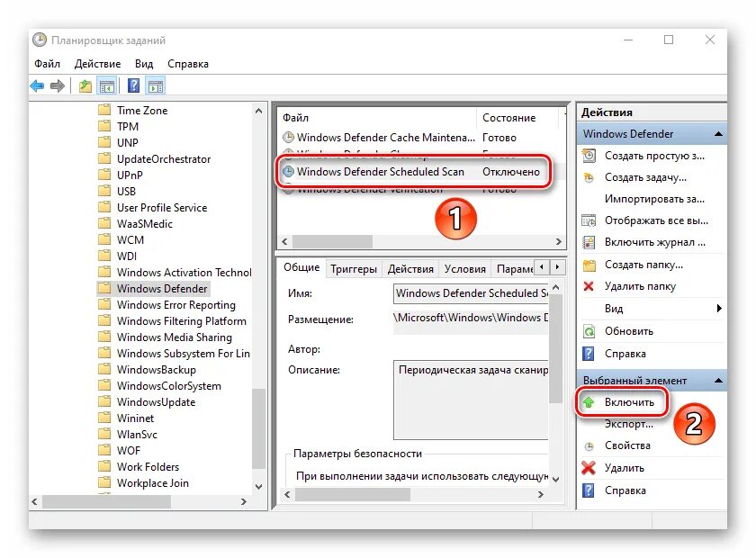
Task: Select the Time Zone folder
Action: click(142, 111)
